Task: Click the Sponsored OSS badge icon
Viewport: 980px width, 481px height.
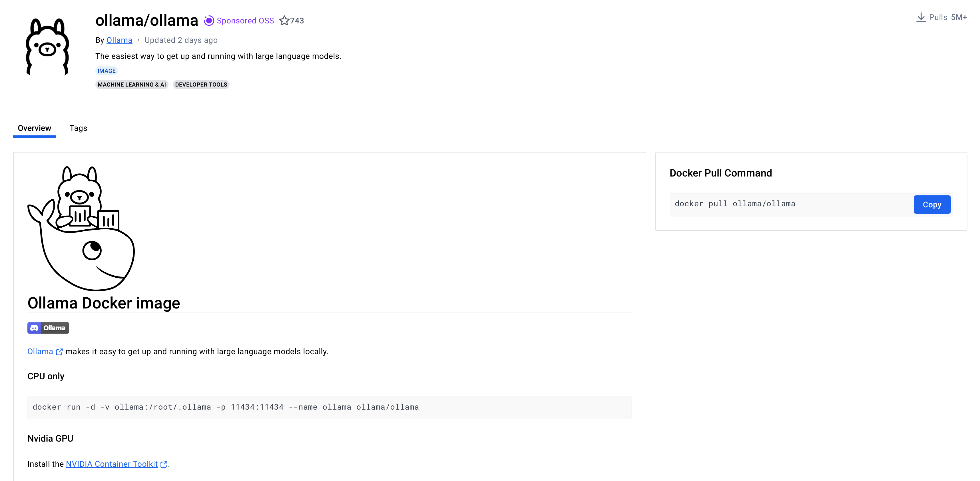Action: [209, 21]
